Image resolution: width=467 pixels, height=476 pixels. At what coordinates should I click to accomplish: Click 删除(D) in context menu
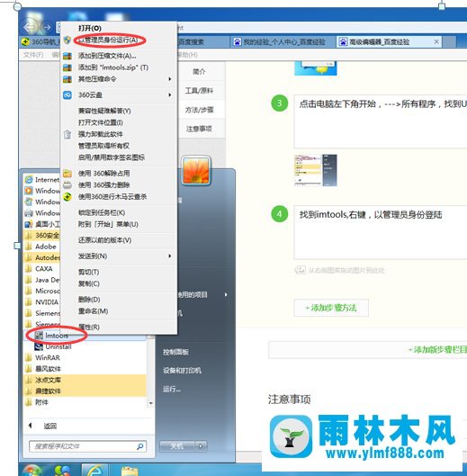89,300
